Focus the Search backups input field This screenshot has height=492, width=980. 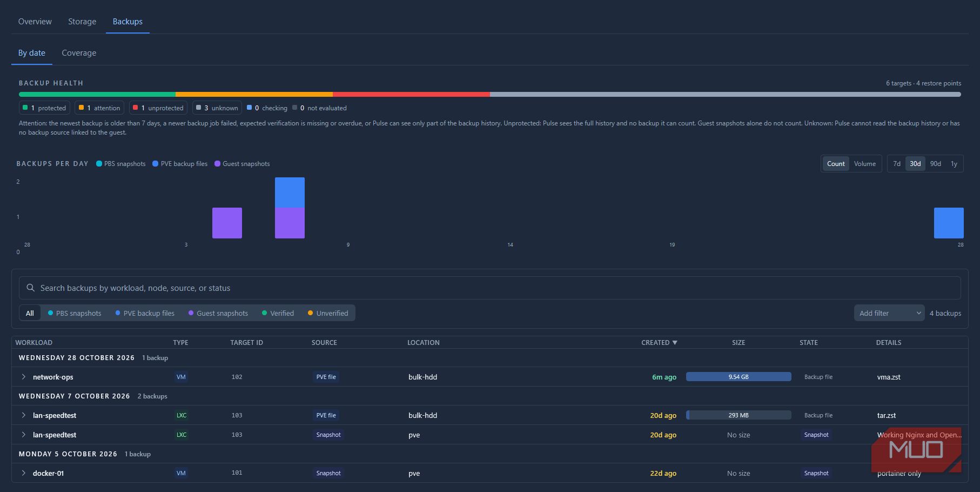[490, 288]
